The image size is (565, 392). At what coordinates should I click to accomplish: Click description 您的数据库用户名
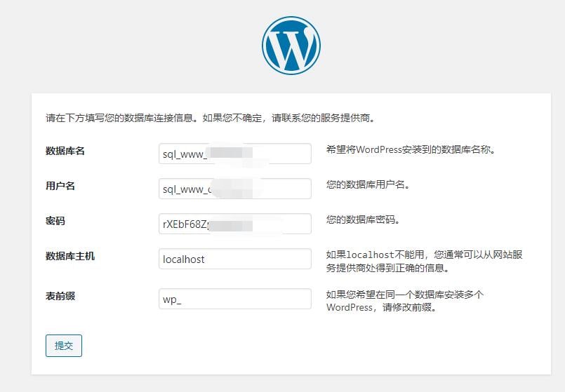tap(368, 184)
